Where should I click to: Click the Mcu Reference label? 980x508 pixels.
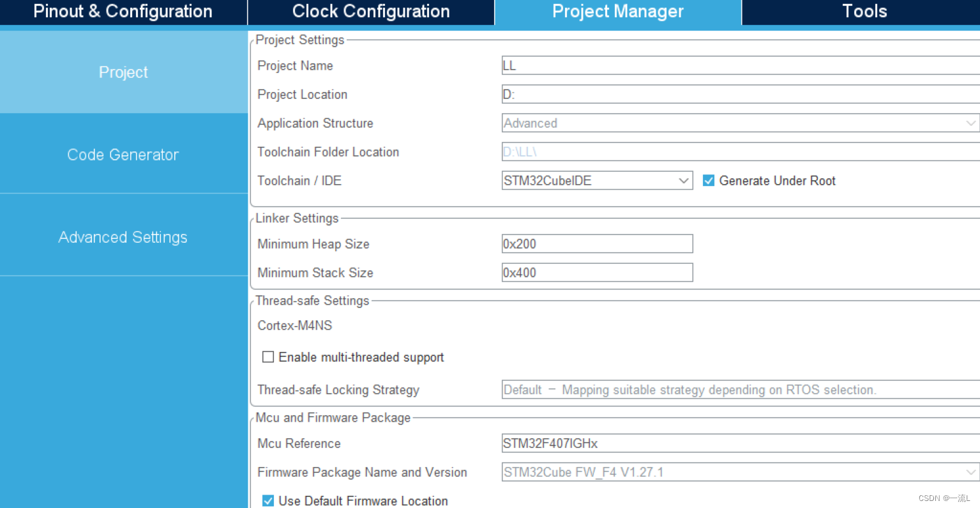[x=299, y=443]
